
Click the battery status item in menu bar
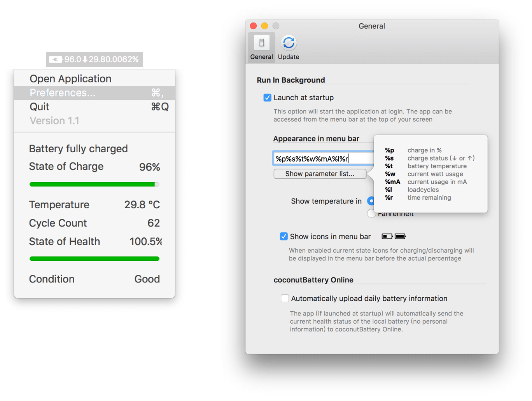click(94, 59)
